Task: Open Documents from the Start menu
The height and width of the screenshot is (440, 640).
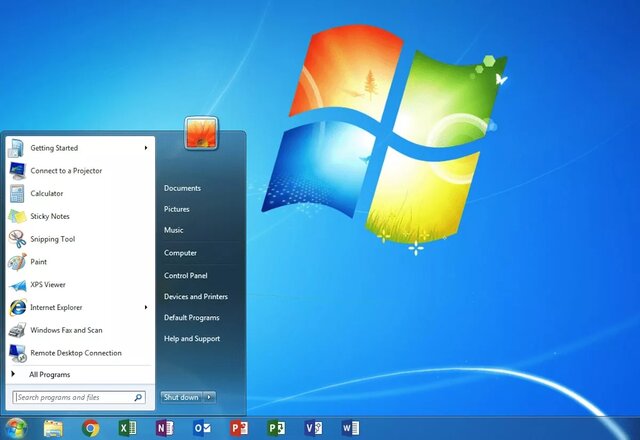Action: point(182,188)
